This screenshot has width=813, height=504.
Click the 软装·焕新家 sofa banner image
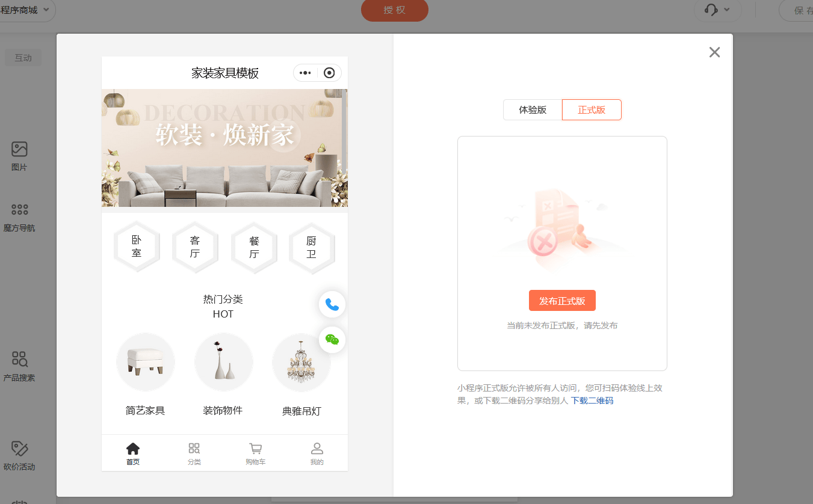224,148
